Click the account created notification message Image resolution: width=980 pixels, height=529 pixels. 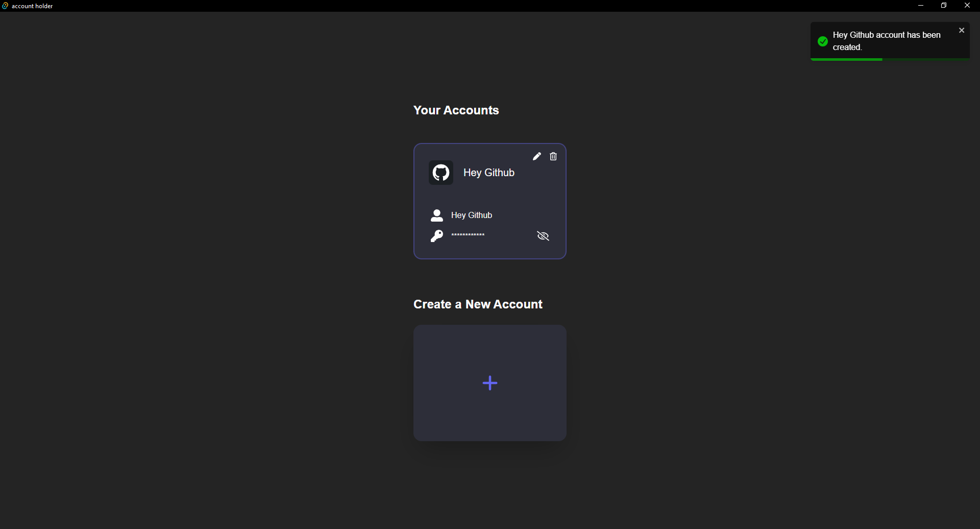887,41
